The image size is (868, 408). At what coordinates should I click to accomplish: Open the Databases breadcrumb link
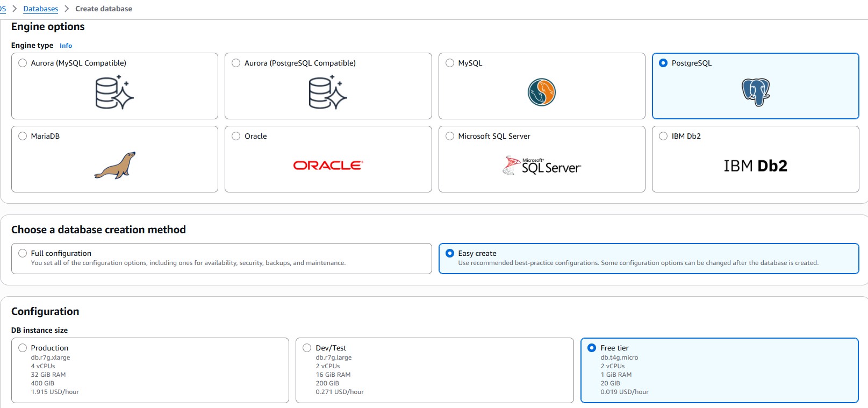(x=41, y=9)
